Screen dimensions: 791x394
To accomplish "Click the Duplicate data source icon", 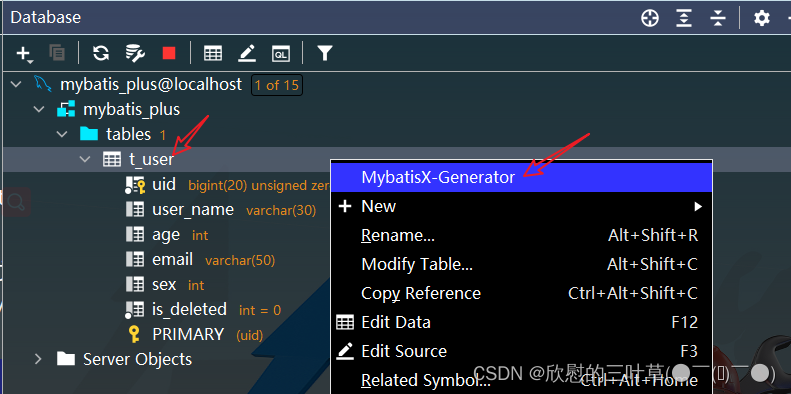I will (x=56, y=52).
